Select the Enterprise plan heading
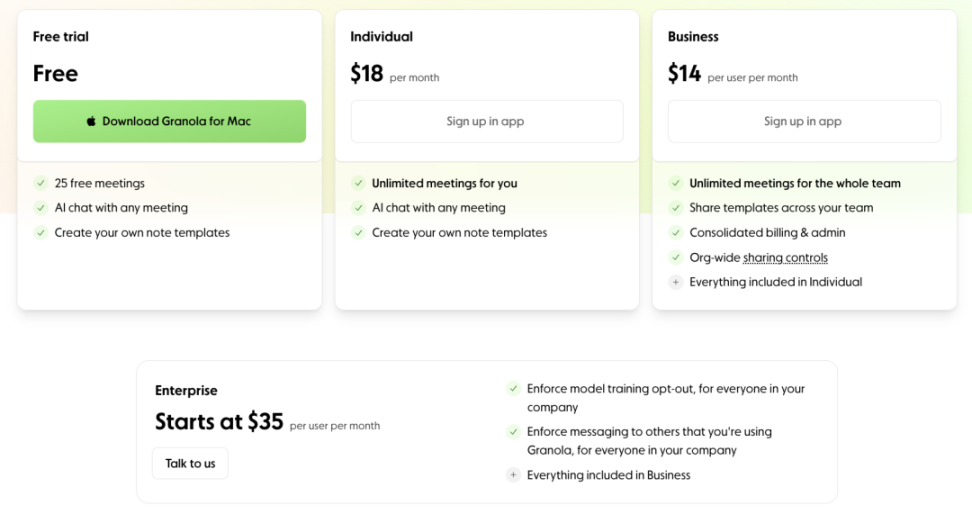Viewport: 972px width, 514px height. pyautogui.click(x=186, y=391)
